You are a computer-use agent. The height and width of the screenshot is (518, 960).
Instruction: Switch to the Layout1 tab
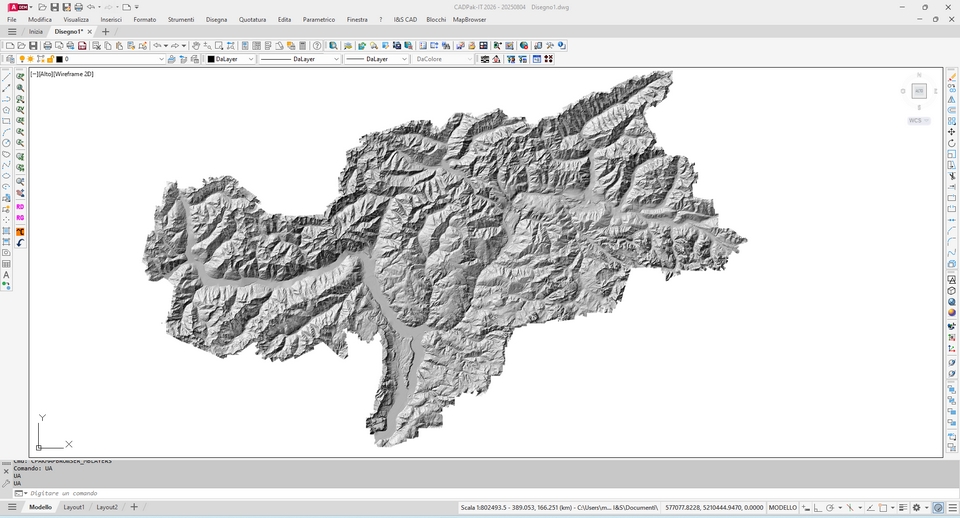coord(74,507)
